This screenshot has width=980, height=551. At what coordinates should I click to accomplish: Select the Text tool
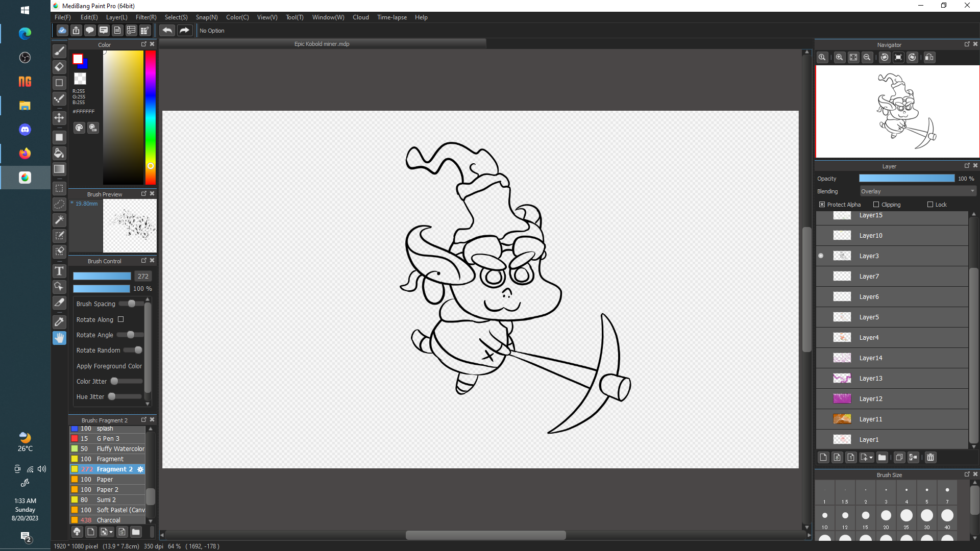coord(59,271)
